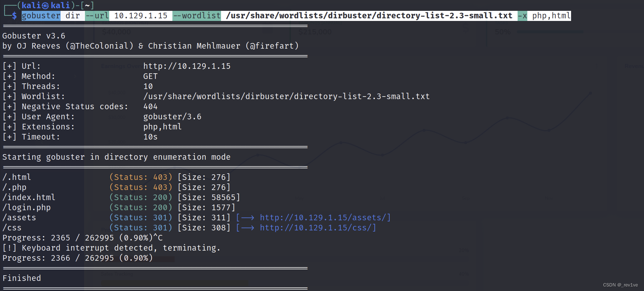Image resolution: width=644 pixels, height=291 pixels.
Task: Click the 'dir' subcommand in the prompt
Action: 73,16
